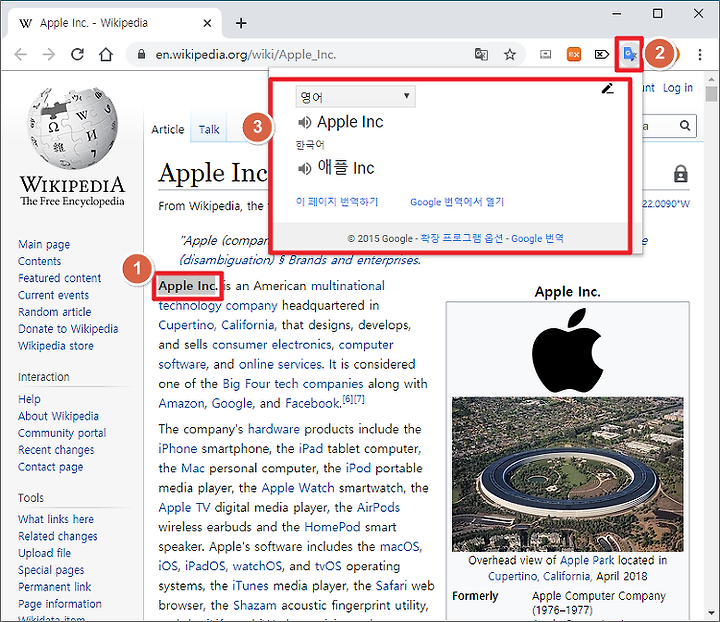Click the Google Translate extension icon

(x=630, y=54)
